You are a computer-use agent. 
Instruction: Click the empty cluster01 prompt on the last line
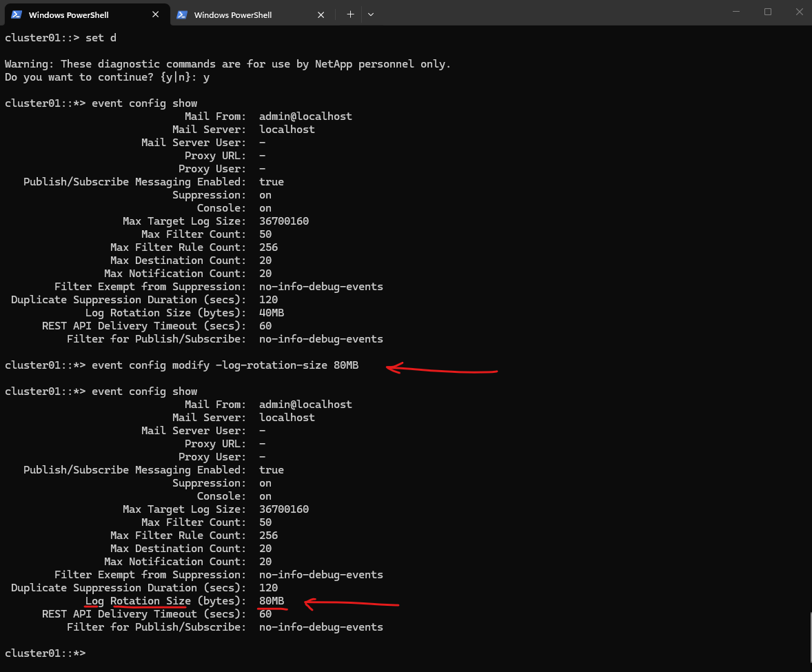45,653
